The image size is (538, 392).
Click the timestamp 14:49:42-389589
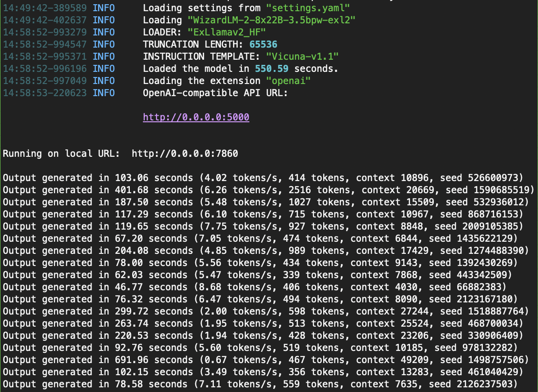45,8
